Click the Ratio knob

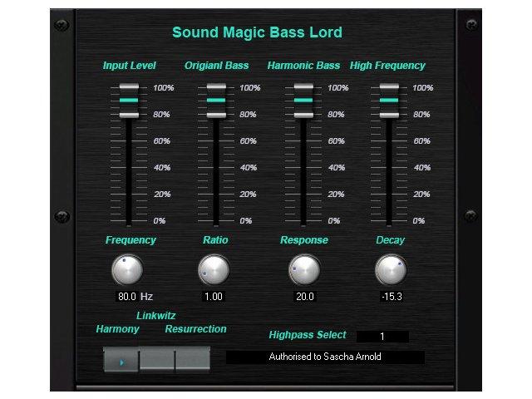(x=214, y=270)
